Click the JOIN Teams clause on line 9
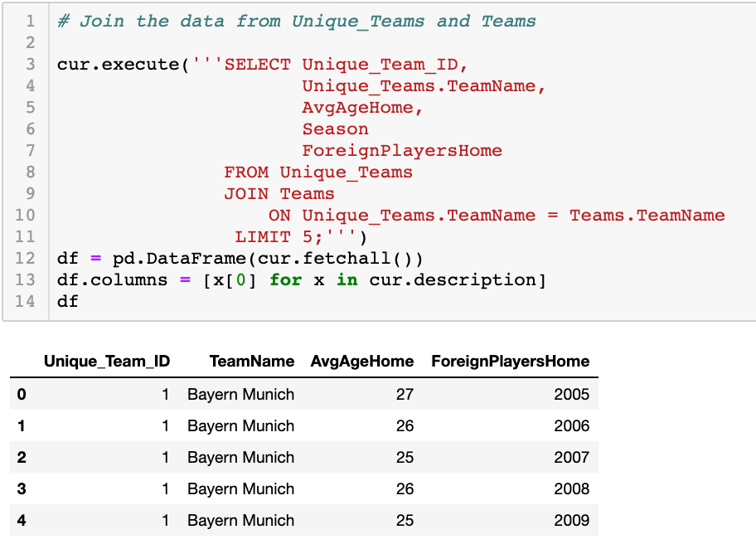The image size is (756, 549). pyautogui.click(x=279, y=193)
